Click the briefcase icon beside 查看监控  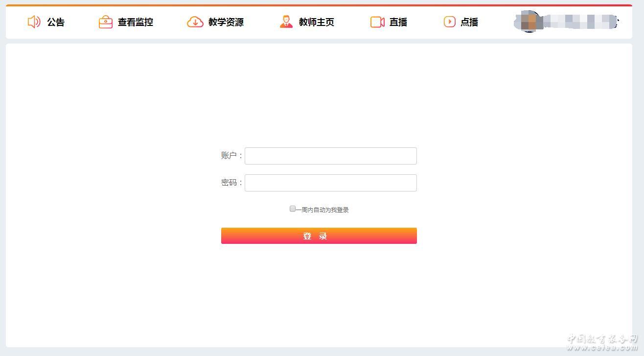[x=105, y=22]
